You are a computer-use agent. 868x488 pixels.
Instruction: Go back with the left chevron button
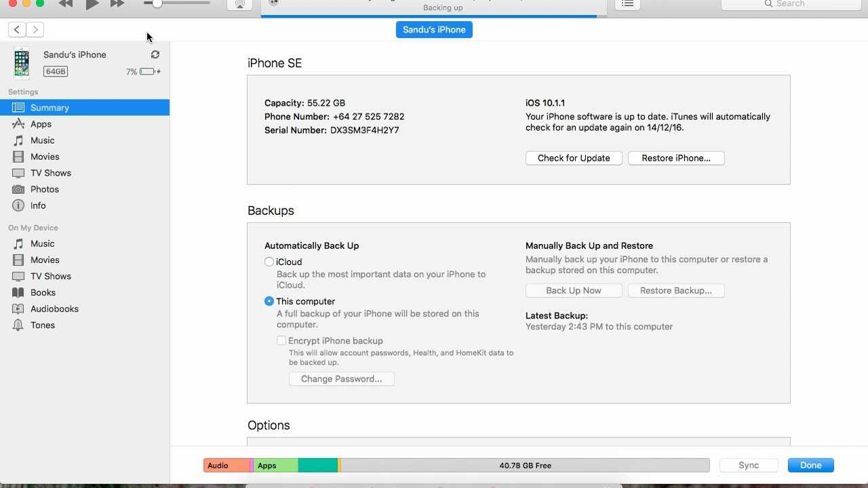(17, 29)
